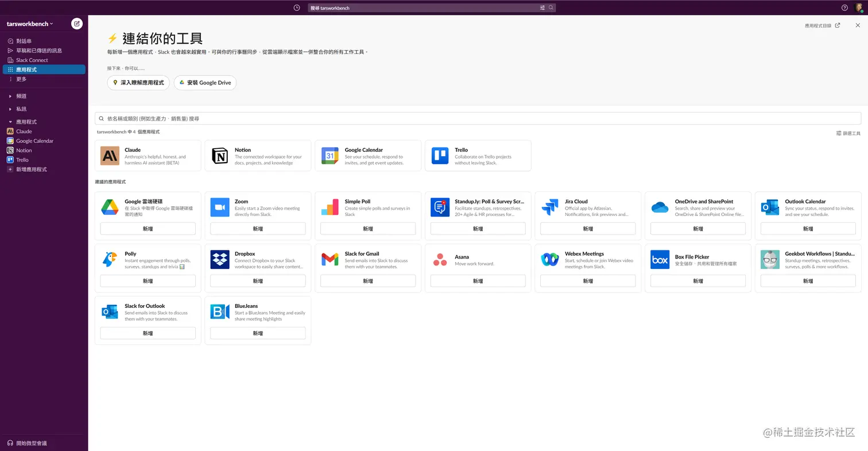Click the Geekbot Workflows icon
Image resolution: width=868 pixels, height=451 pixels.
[770, 260]
